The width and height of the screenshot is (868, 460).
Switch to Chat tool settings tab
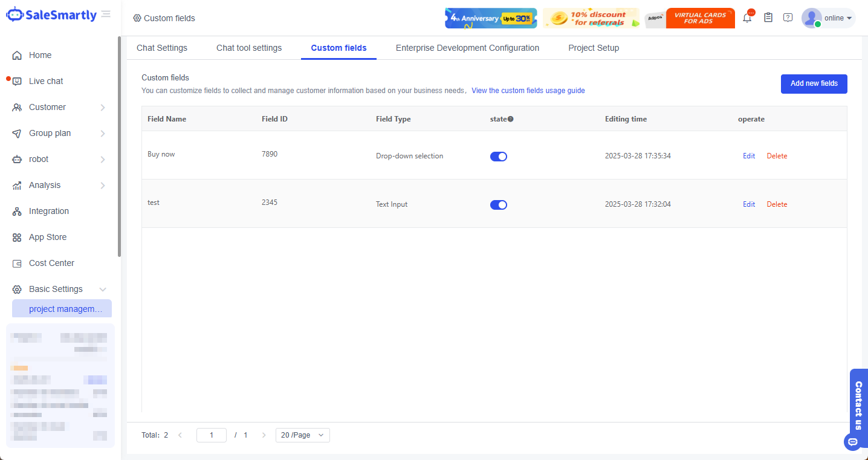(249, 48)
